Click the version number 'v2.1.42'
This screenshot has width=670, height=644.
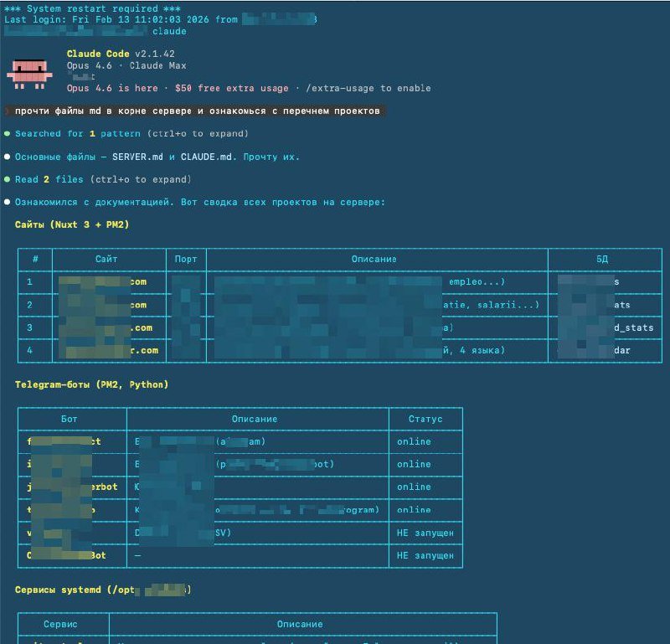tap(155, 54)
